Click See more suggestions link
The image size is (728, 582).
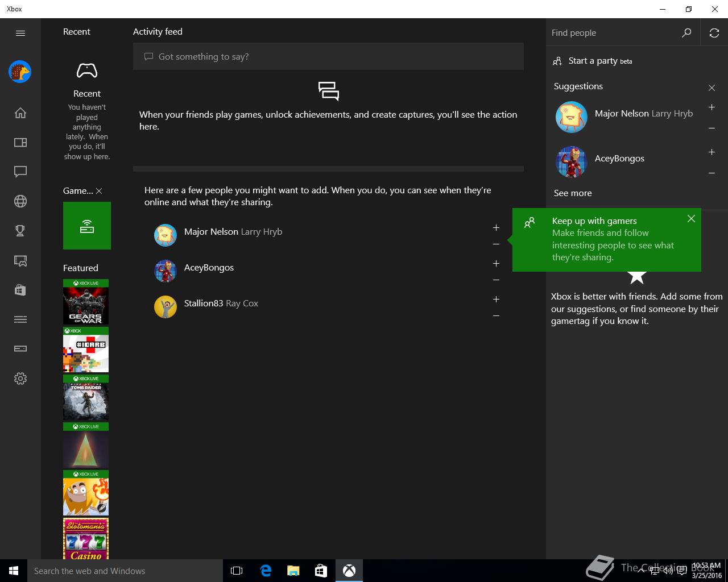[573, 193]
